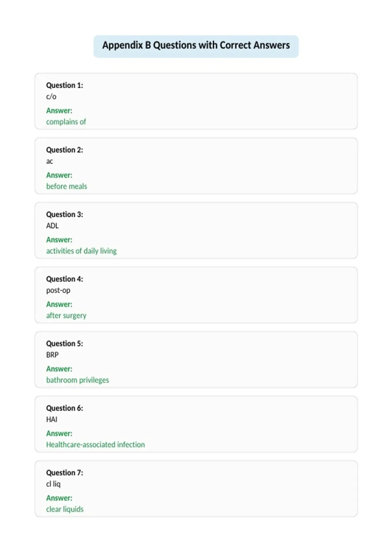The height and width of the screenshot is (556, 392).
Task: Click the answer 'bathroom privileges'
Action: (x=77, y=380)
